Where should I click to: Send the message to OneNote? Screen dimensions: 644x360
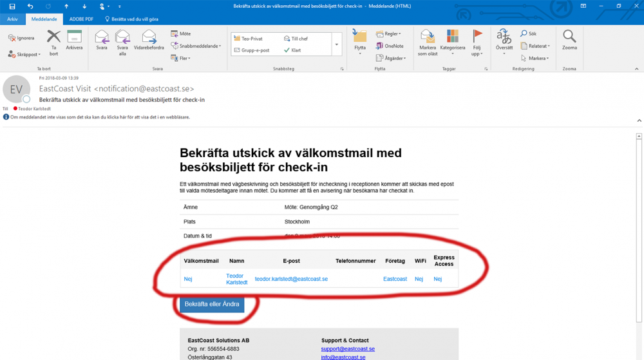tap(390, 46)
